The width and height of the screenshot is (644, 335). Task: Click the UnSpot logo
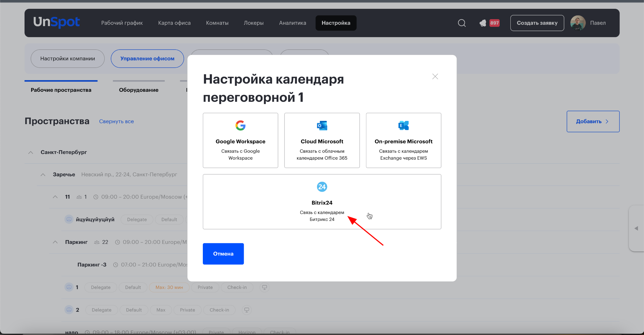tap(57, 22)
